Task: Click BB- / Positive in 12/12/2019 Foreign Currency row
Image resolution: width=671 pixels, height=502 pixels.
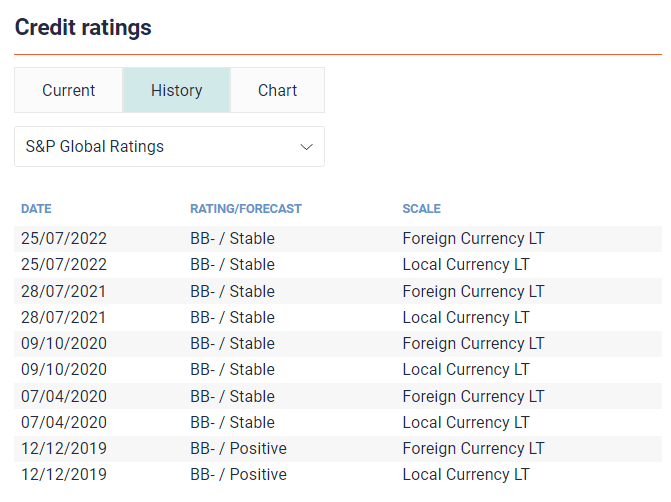Action: [238, 448]
